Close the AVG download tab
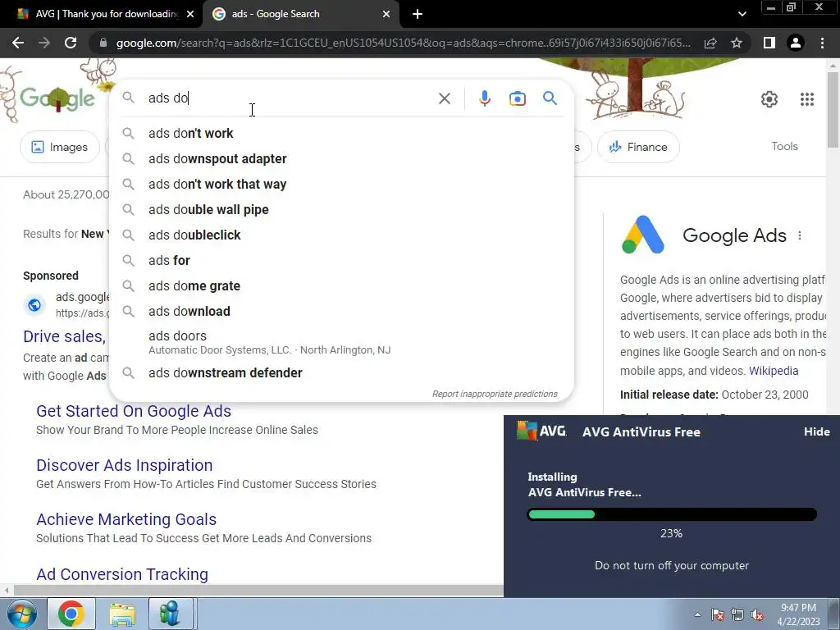This screenshot has width=840, height=630. (x=190, y=14)
